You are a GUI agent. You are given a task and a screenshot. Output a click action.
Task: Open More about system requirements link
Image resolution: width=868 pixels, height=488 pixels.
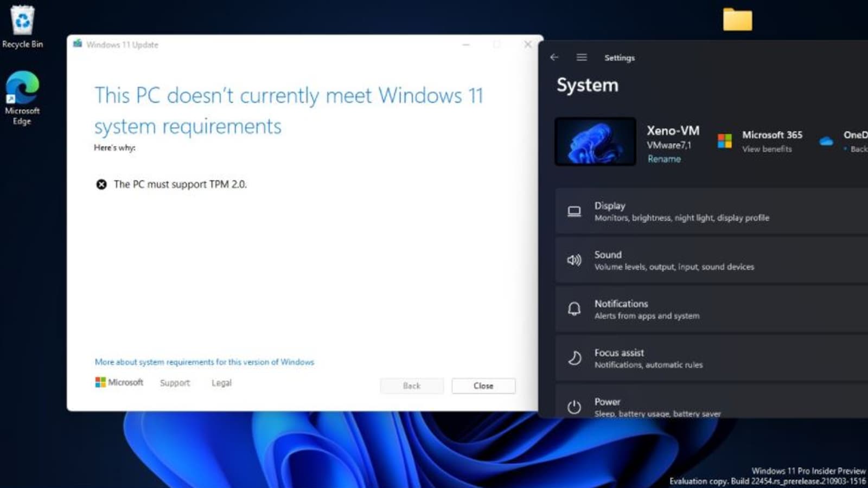pos(205,362)
